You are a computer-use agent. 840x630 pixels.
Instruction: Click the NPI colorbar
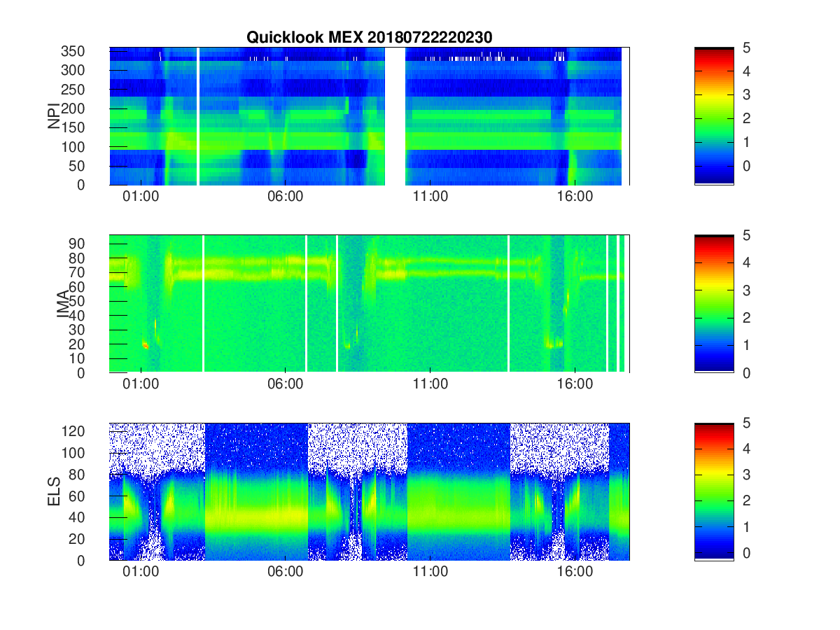tap(714, 116)
